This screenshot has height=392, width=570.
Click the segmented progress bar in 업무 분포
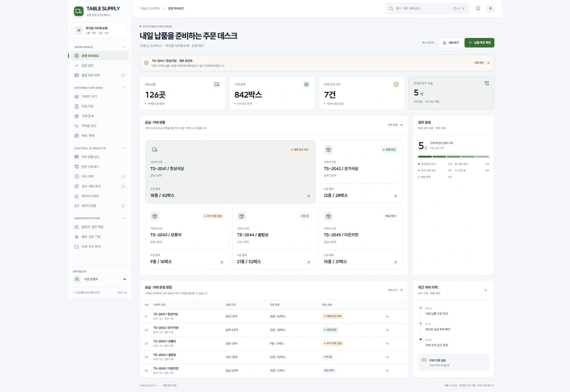pos(454,156)
